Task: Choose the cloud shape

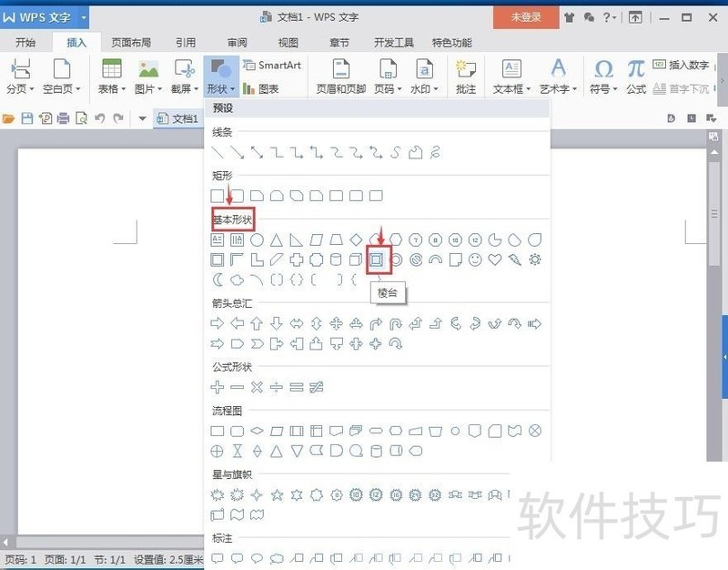Action: [238, 280]
